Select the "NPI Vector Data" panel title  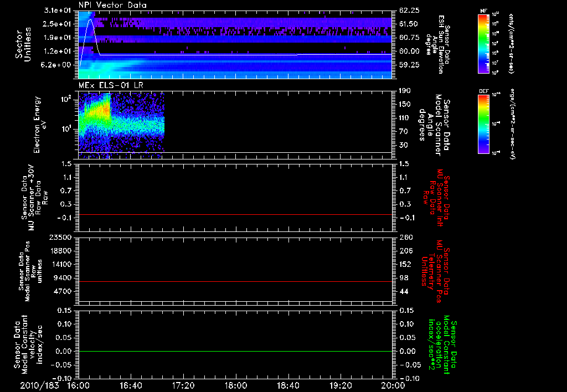point(112,5)
